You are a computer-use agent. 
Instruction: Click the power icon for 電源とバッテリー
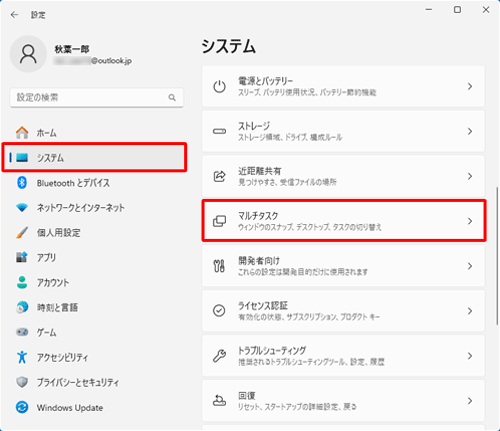point(219,87)
